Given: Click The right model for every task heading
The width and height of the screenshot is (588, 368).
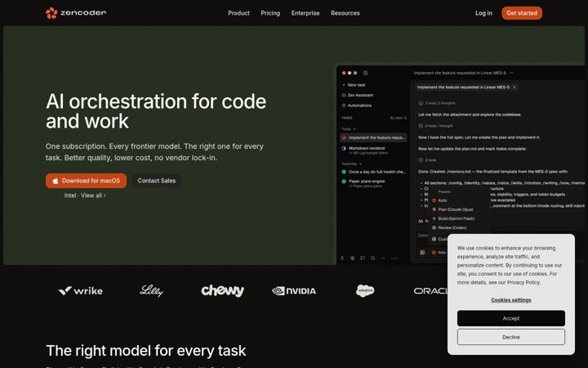Looking at the screenshot, I should (x=146, y=351).
